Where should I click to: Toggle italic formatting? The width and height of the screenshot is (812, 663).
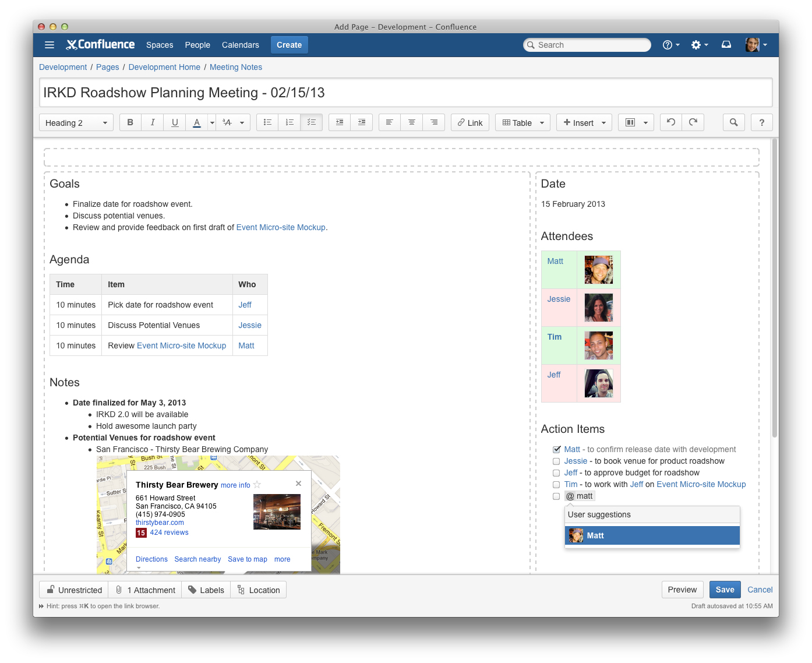pyautogui.click(x=153, y=122)
